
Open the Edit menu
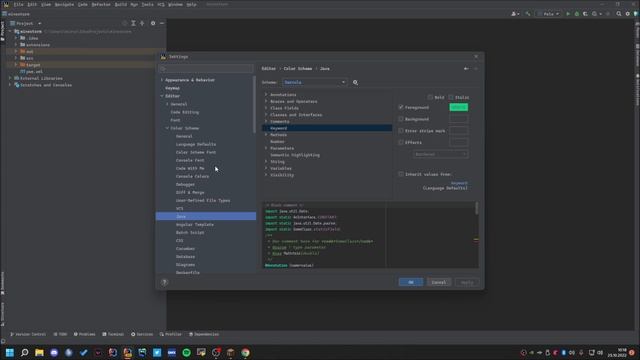[32, 4]
